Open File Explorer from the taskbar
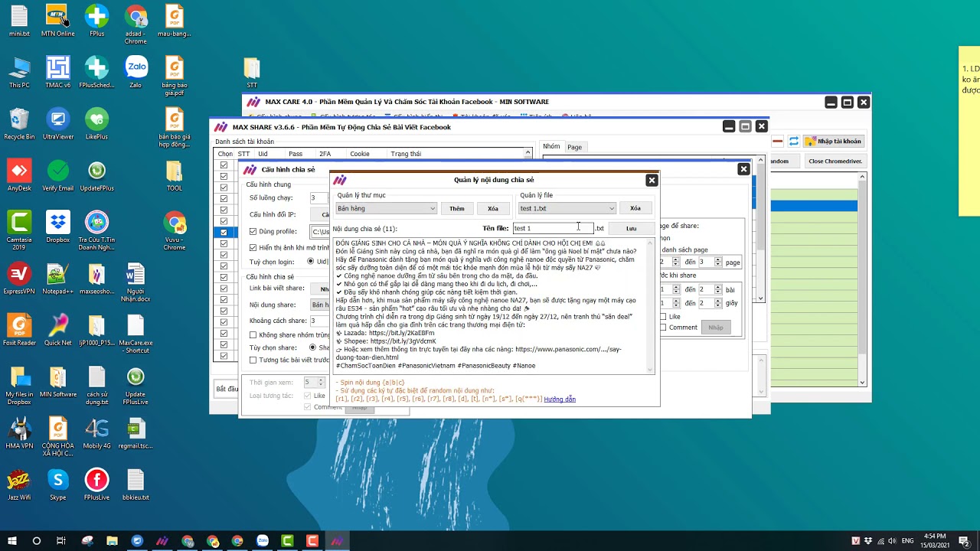980x551 pixels. click(112, 541)
